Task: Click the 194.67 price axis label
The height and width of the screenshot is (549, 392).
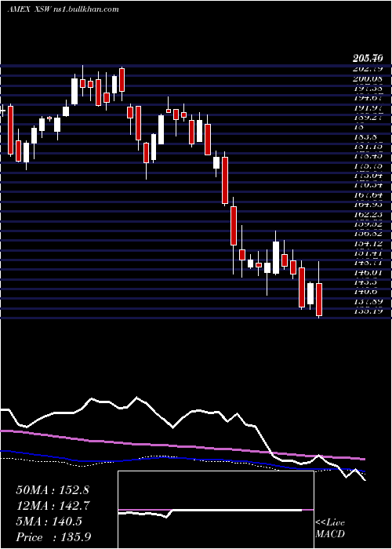Action: pyautogui.click(x=367, y=98)
